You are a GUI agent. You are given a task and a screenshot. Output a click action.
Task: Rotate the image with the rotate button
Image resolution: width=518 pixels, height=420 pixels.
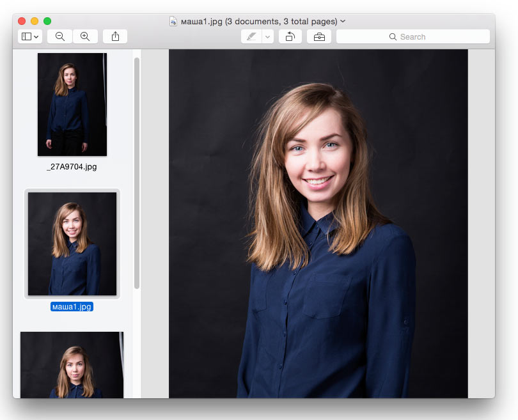pyautogui.click(x=290, y=36)
